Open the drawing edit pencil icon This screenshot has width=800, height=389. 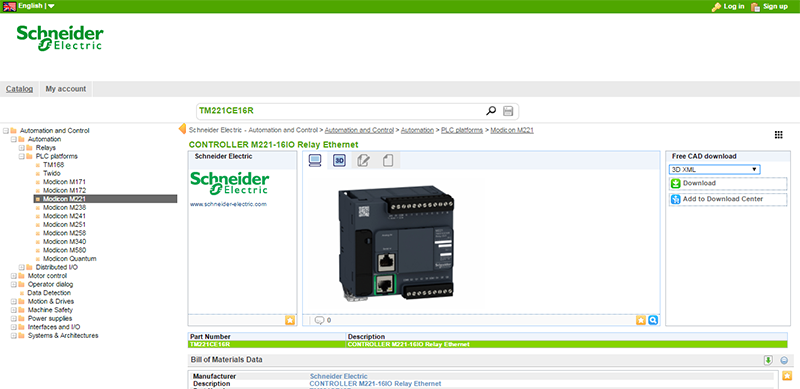363,160
